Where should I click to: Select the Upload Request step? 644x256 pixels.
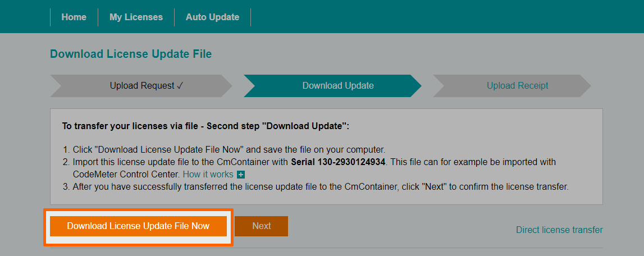click(143, 86)
